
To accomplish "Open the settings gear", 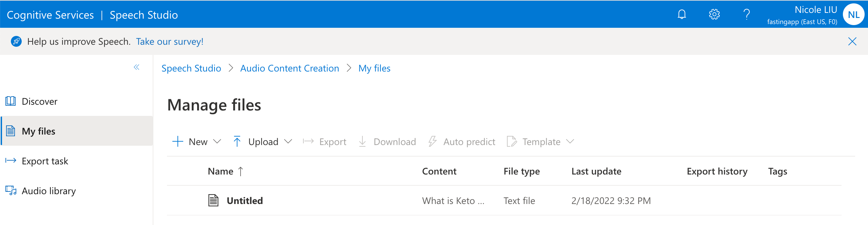I will (714, 14).
